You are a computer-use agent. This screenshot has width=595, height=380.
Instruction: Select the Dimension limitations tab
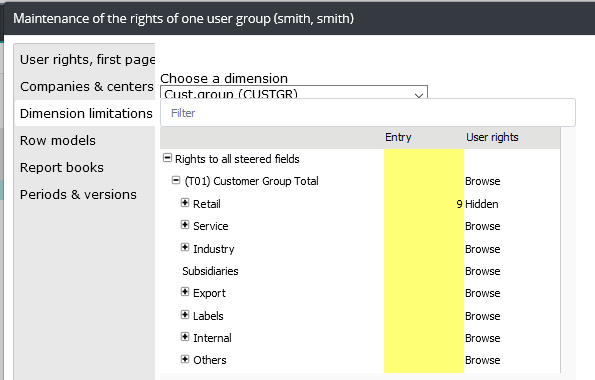(x=86, y=114)
